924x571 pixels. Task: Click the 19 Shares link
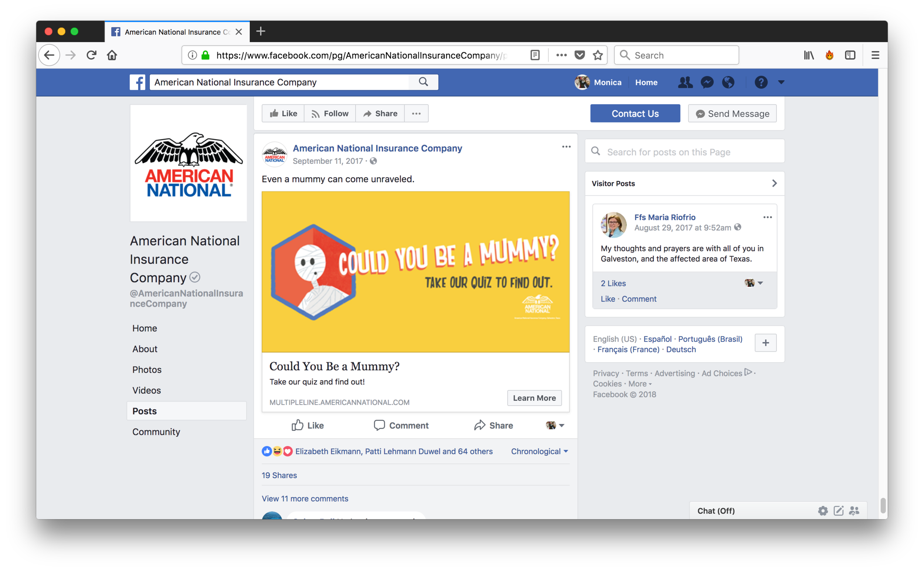coord(279,475)
